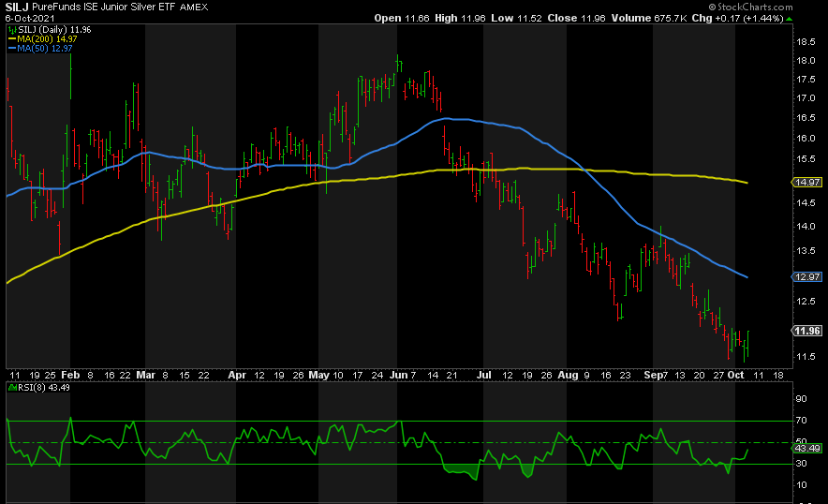Click the white 11.96 last price tag
This screenshot has width=828, height=504.
[806, 331]
